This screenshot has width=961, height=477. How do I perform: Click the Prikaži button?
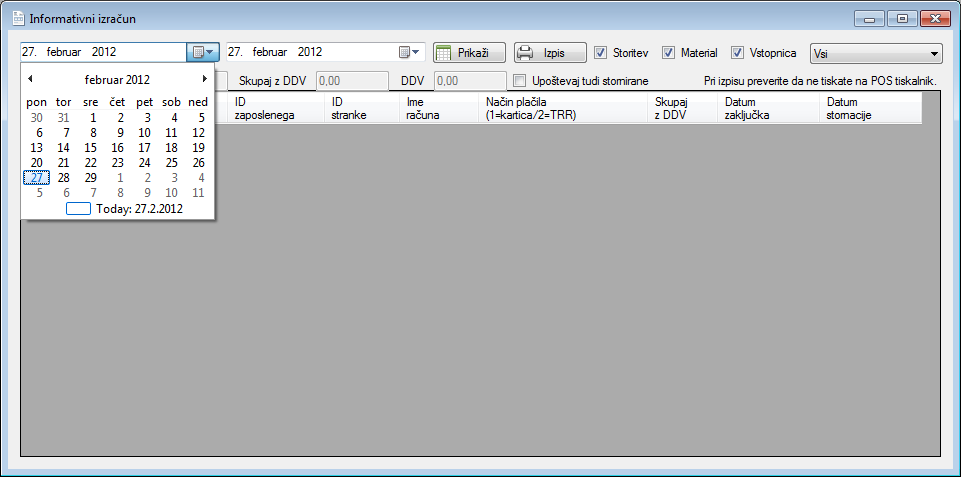tap(469, 52)
